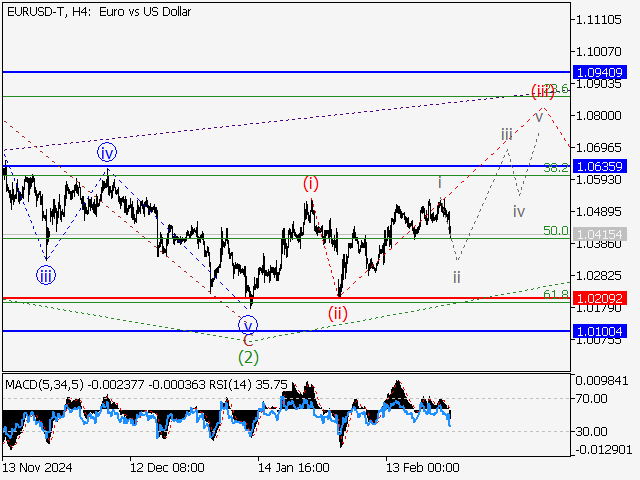
Task: Select the red (ii) wave label
Action: point(338,313)
